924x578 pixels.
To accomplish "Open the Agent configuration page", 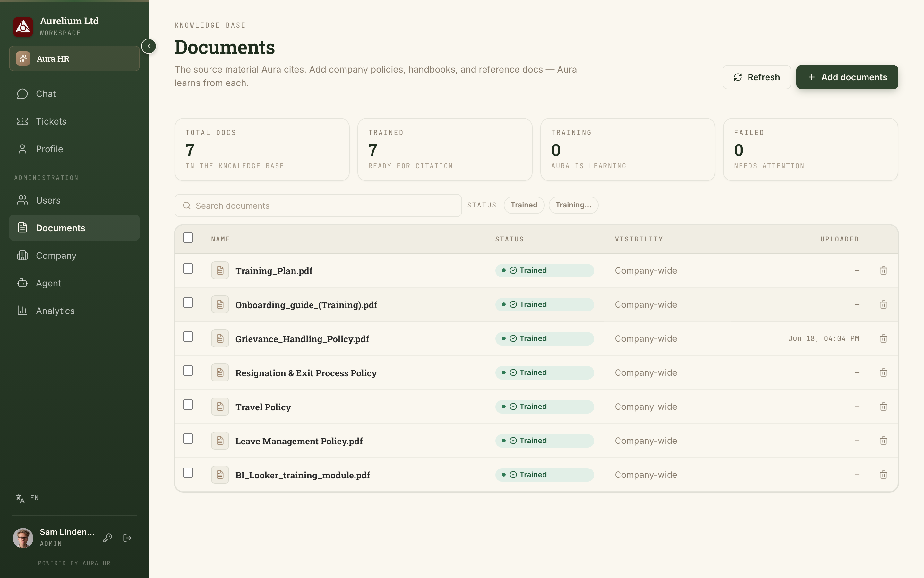I will (74, 283).
